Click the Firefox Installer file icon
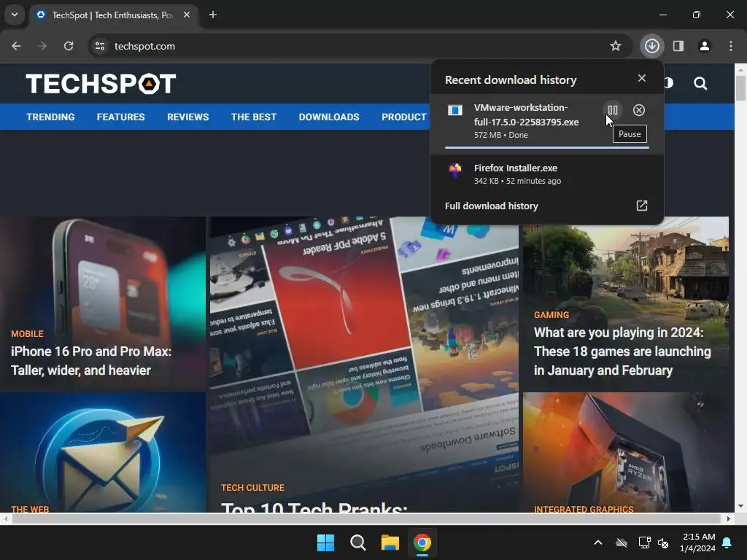Image resolution: width=747 pixels, height=560 pixels. point(455,170)
